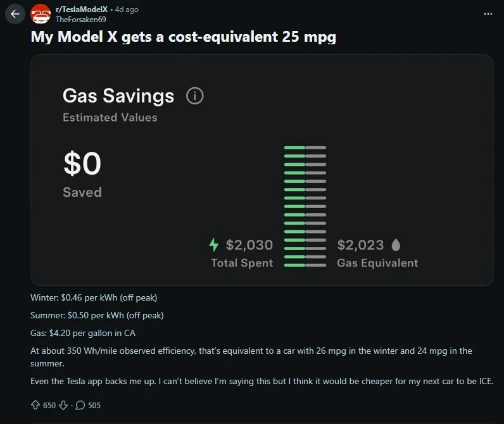
Task: Open the comments via speech bubble icon
Action: (x=80, y=405)
